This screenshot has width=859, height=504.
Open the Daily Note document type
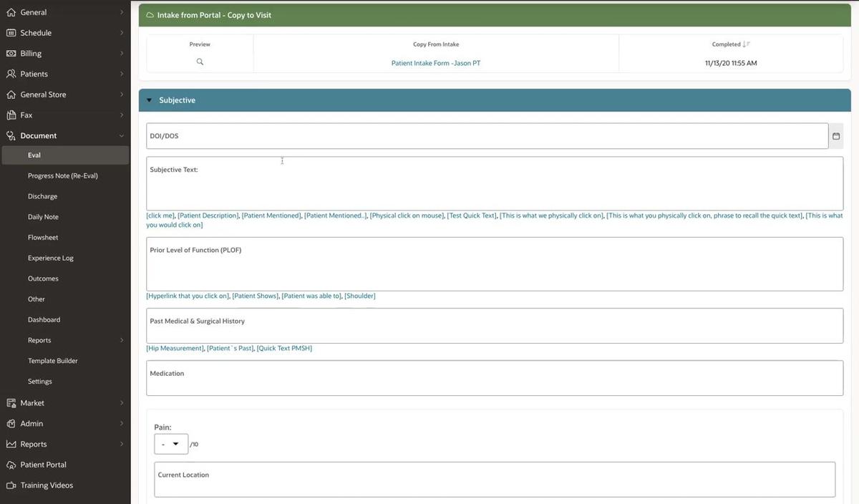(43, 216)
